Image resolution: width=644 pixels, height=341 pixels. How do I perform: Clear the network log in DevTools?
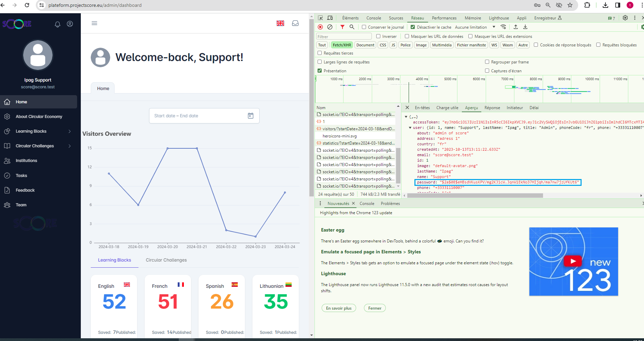330,27
